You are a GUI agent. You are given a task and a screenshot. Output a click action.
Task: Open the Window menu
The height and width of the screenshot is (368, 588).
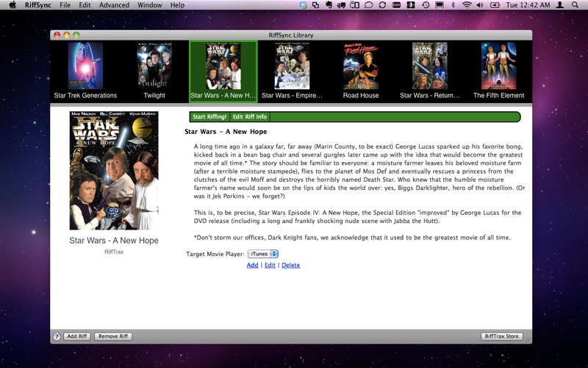pyautogui.click(x=150, y=5)
